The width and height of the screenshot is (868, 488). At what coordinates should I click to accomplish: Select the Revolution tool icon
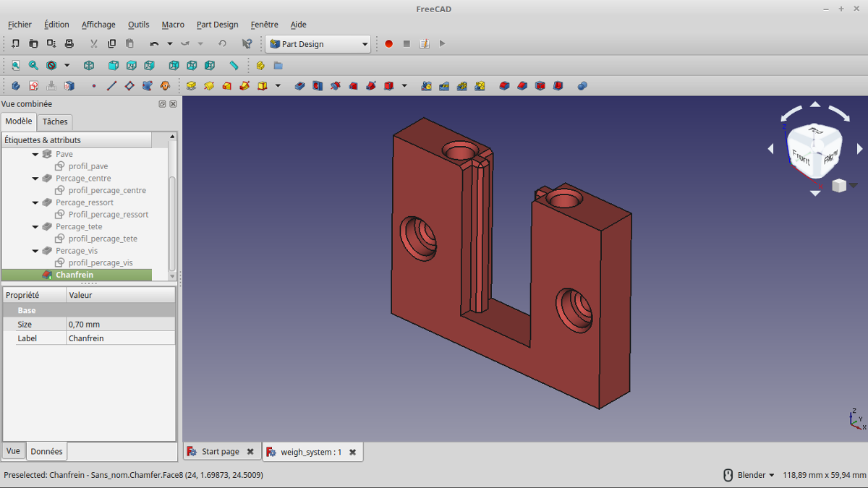[209, 85]
